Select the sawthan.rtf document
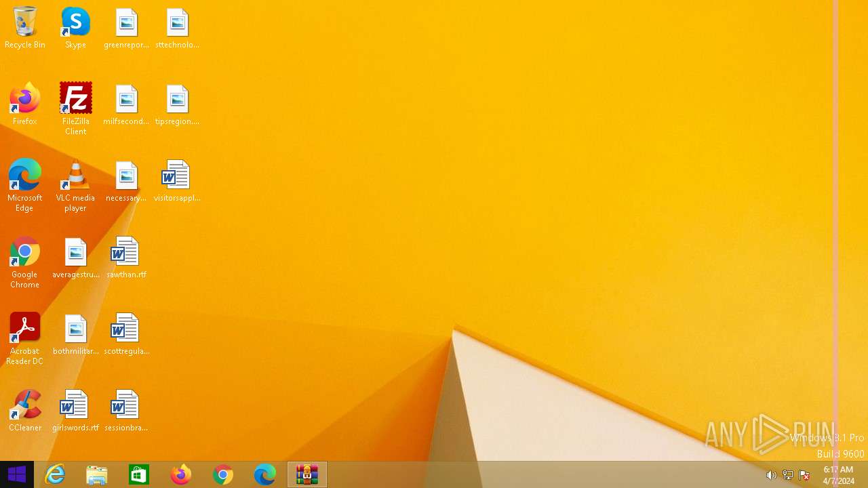This screenshot has height=488, width=868. (x=126, y=258)
